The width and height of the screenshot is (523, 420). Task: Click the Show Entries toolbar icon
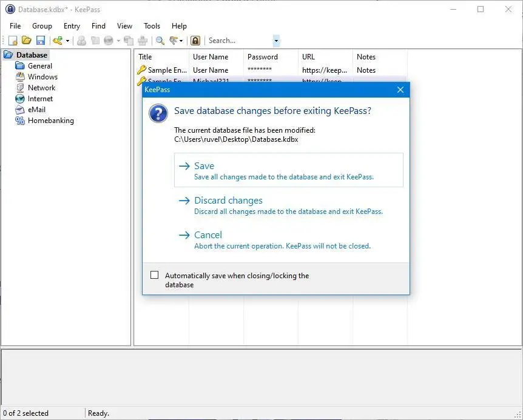(174, 41)
